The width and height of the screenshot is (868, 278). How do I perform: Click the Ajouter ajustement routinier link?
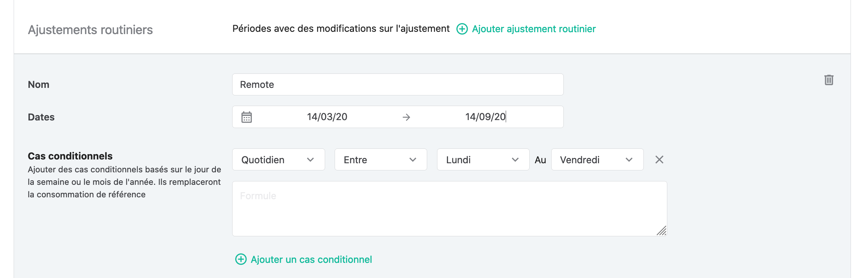[534, 29]
